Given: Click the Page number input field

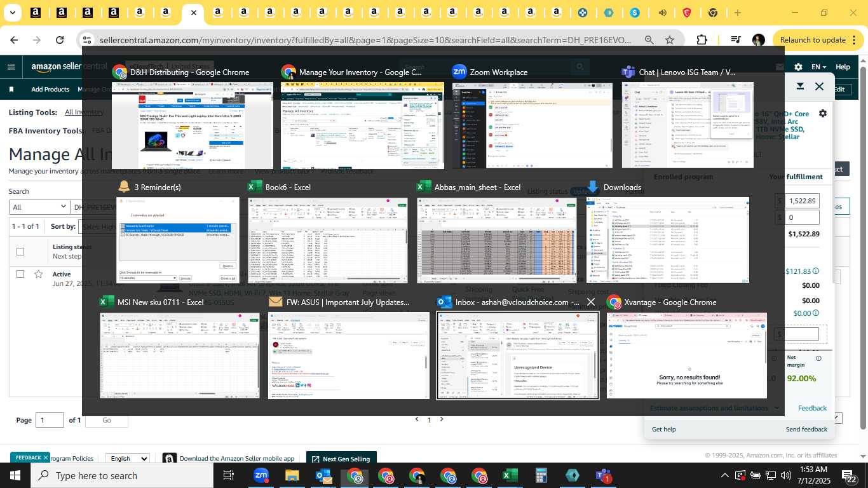Looking at the screenshot, I should coord(50,420).
